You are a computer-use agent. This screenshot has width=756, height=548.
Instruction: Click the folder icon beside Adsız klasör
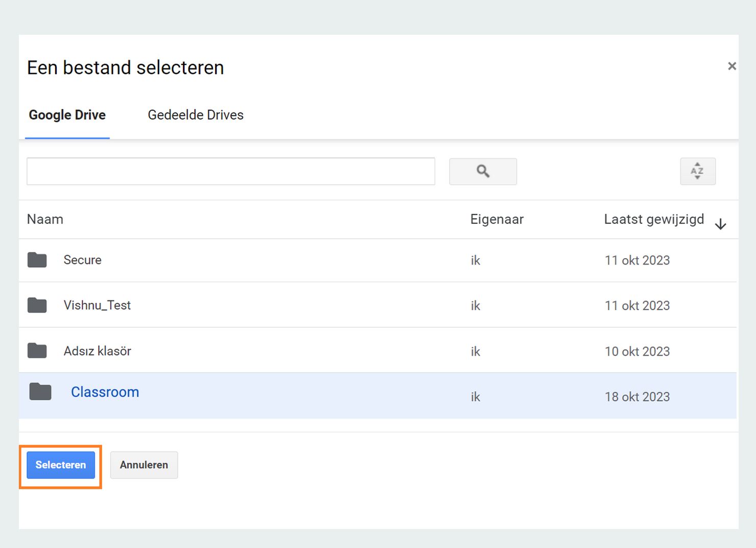(37, 351)
